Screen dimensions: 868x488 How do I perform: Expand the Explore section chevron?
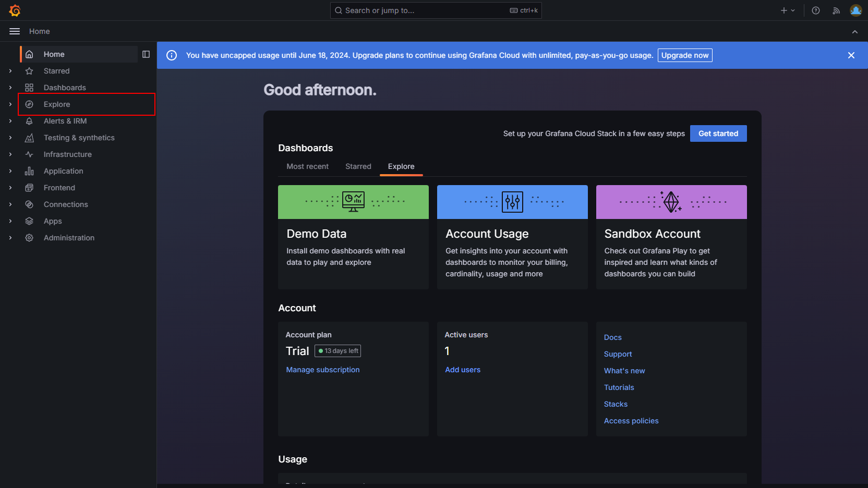click(10, 104)
